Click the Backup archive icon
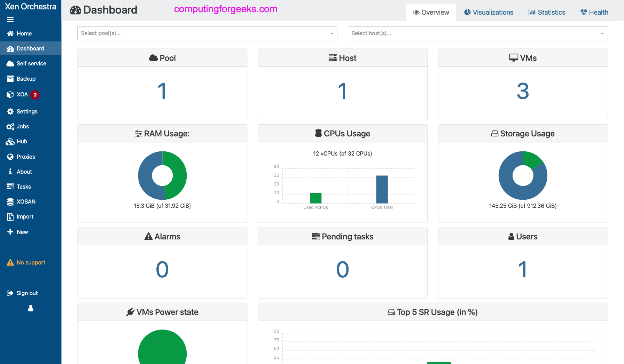Image resolution: width=624 pixels, height=364 pixels. pyautogui.click(x=10, y=79)
